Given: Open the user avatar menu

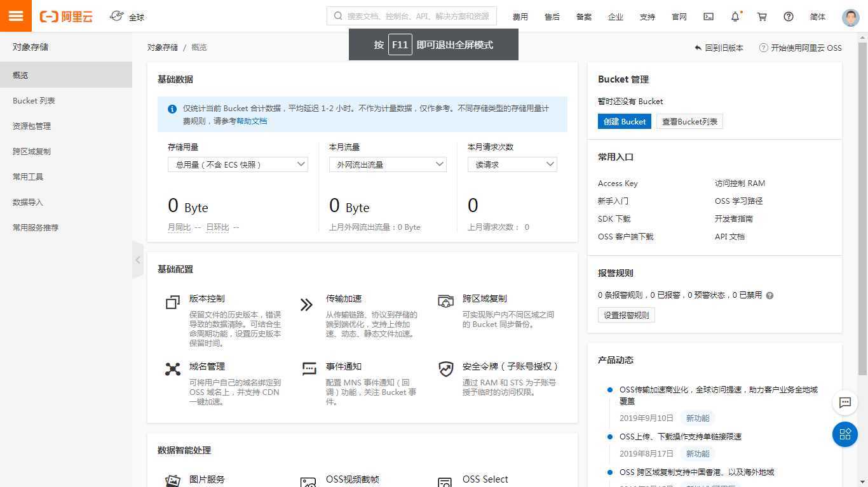Looking at the screenshot, I should click(850, 17).
